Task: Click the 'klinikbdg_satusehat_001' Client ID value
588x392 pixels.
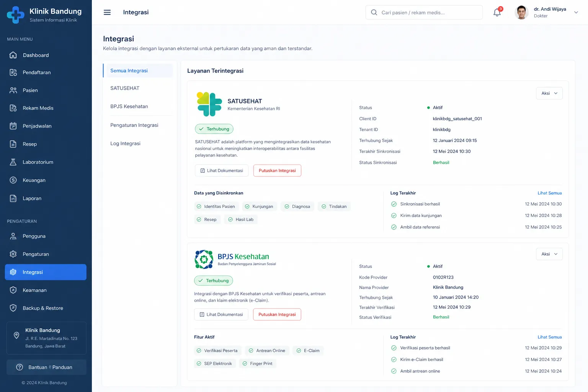Action: 457,119
